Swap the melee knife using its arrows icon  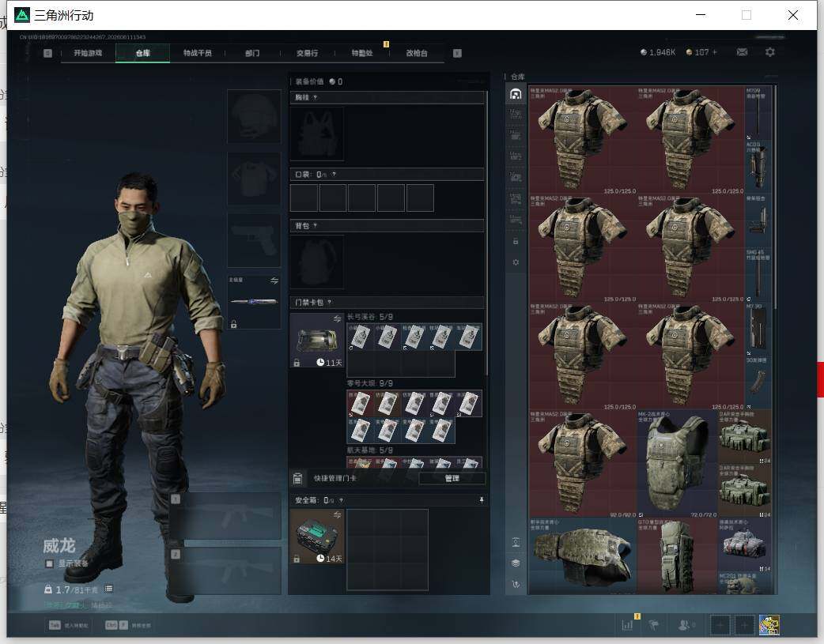[x=274, y=281]
